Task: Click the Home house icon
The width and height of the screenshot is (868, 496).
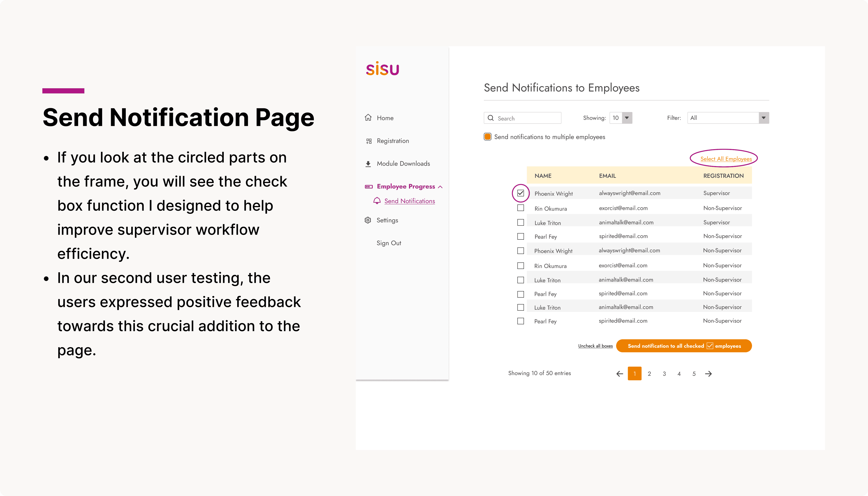Action: [x=368, y=117]
